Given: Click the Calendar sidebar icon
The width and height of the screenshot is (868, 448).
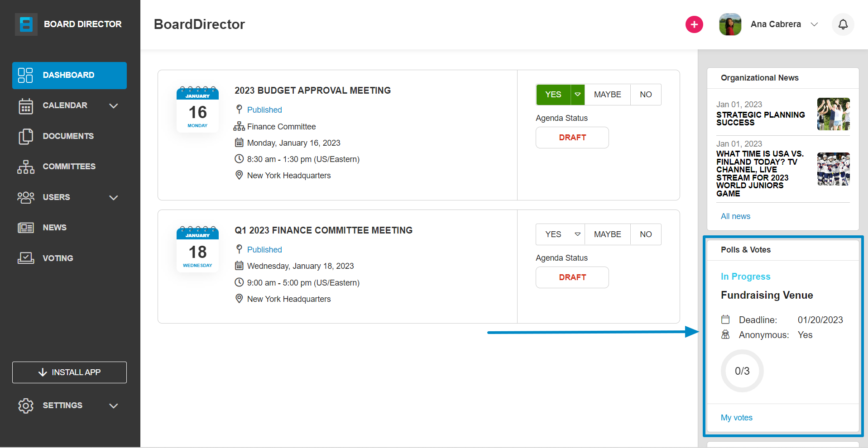Looking at the screenshot, I should [x=26, y=106].
